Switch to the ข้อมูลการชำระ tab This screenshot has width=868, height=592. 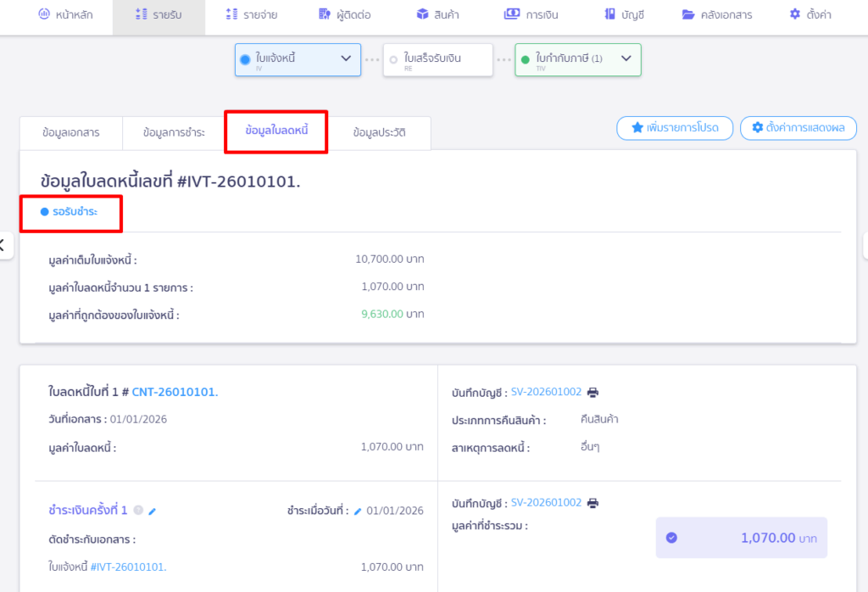pos(174,133)
